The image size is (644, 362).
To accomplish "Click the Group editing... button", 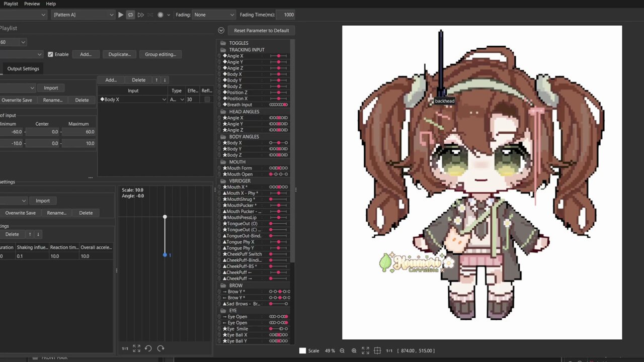I will [160, 54].
